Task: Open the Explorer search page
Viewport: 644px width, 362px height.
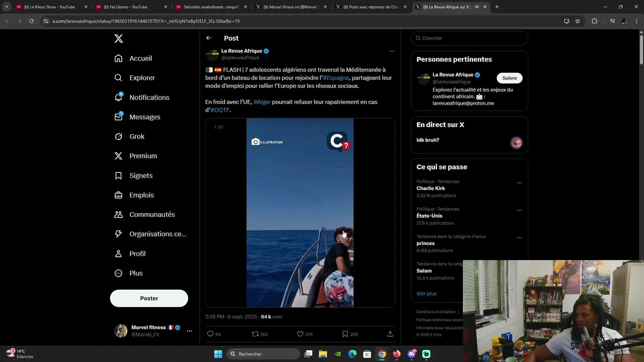Action: (134, 78)
